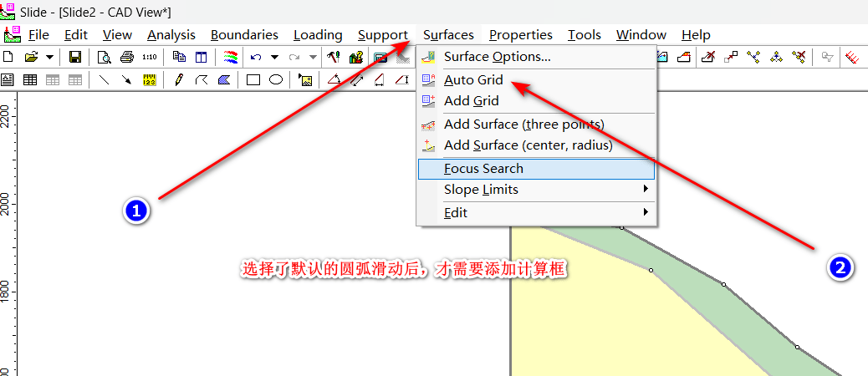Click the tile windows two-pane icon
The height and width of the screenshot is (376, 868).
201,57
